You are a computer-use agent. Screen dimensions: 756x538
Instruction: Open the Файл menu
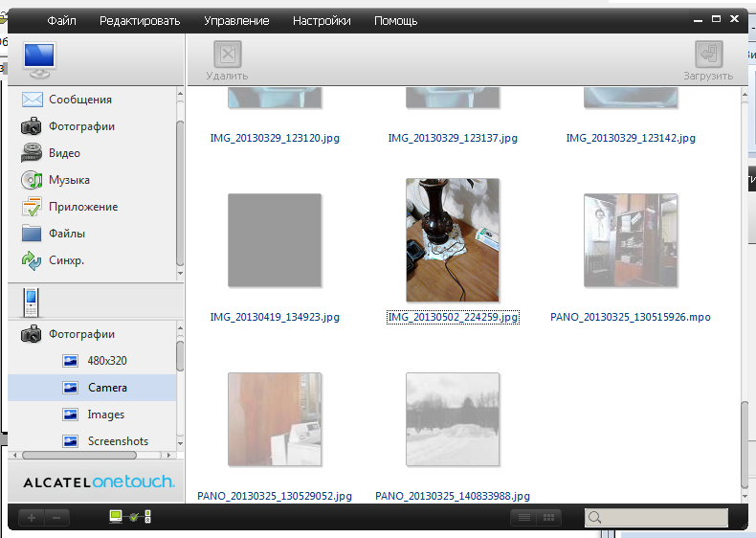pyautogui.click(x=61, y=21)
